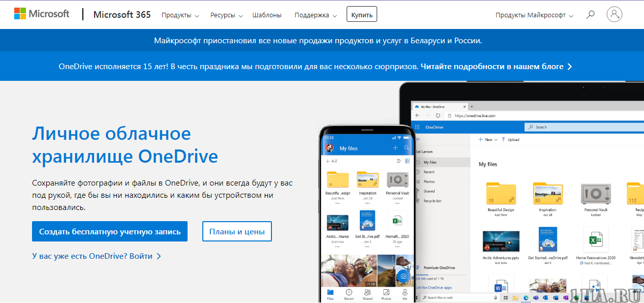The height and width of the screenshot is (303, 644).
Task: Click Personal Vault safe icon on phone screen
Action: (397, 180)
